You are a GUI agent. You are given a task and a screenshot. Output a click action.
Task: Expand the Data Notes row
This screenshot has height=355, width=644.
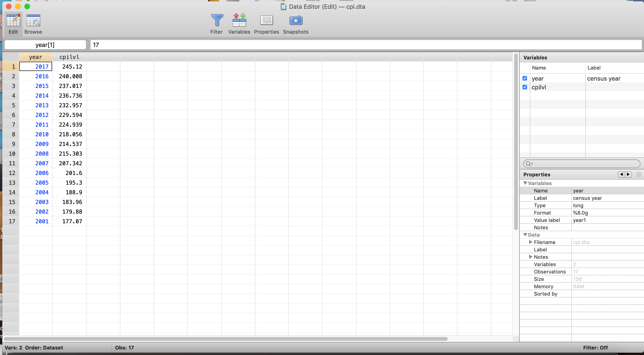click(531, 257)
